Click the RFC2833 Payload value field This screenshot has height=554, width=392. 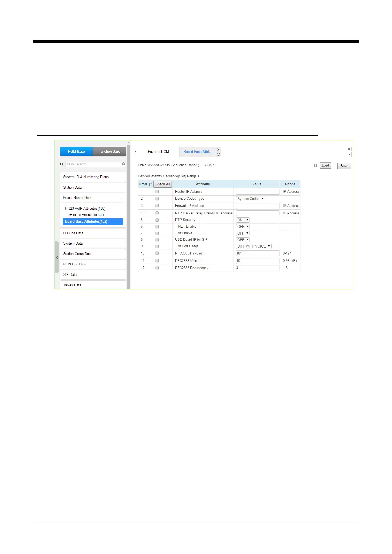(258, 253)
